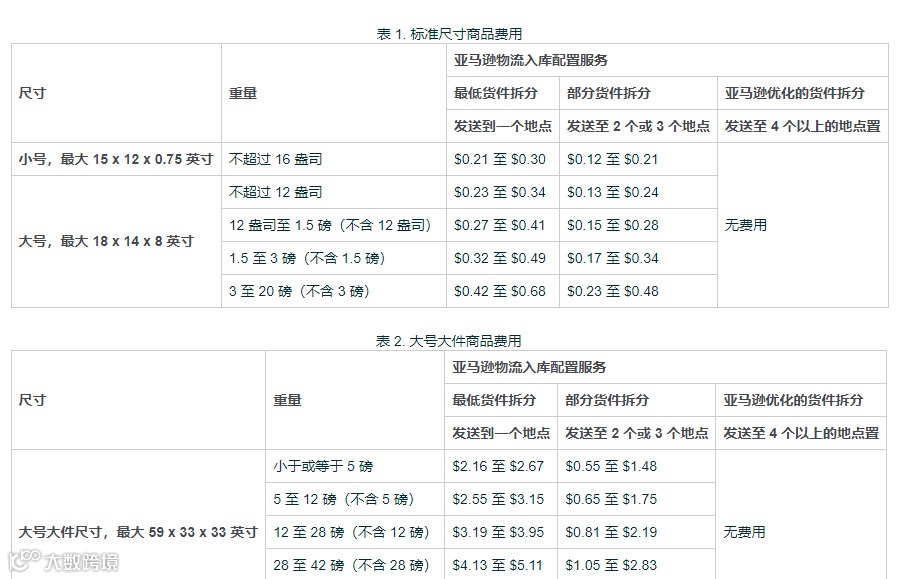Click the value $4.13 至 $5.11
The width and height of the screenshot is (909, 579).
tap(498, 565)
